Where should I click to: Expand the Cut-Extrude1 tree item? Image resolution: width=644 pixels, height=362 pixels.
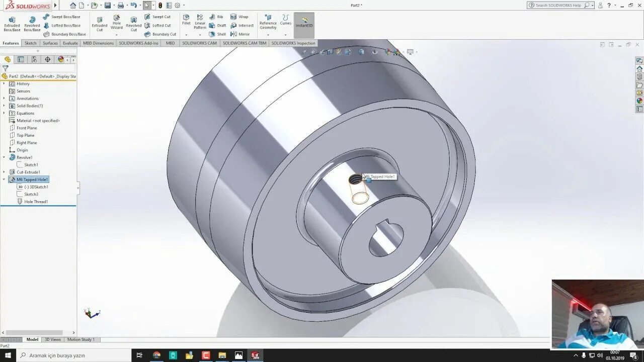pyautogui.click(x=4, y=172)
